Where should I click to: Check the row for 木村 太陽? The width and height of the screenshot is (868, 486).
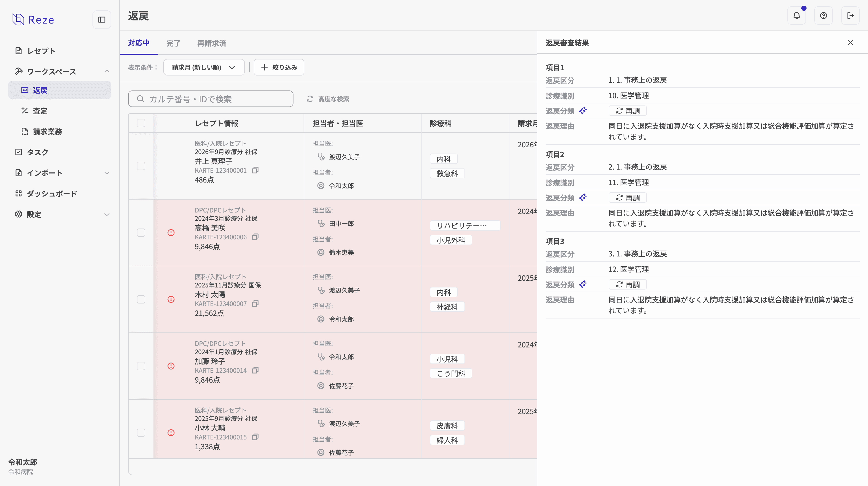tap(141, 300)
